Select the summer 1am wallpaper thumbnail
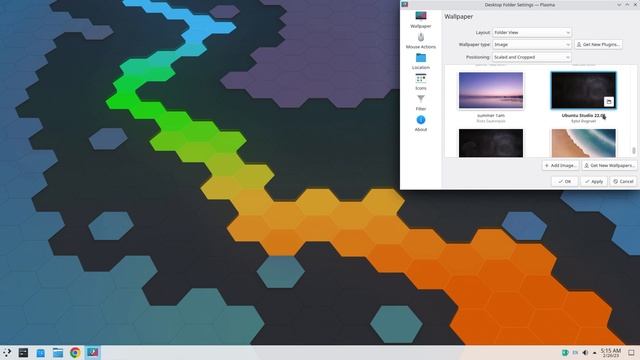The height and width of the screenshot is (360, 640). (x=491, y=90)
